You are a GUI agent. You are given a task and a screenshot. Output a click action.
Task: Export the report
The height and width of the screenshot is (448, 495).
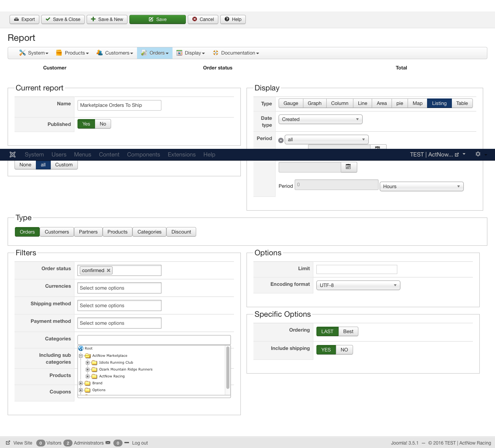(24, 19)
